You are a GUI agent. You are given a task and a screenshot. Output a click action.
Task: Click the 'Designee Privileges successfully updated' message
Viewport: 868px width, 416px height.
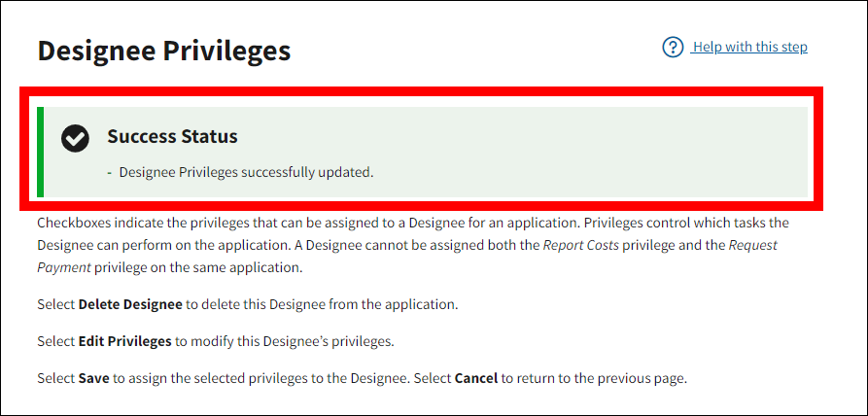click(246, 172)
